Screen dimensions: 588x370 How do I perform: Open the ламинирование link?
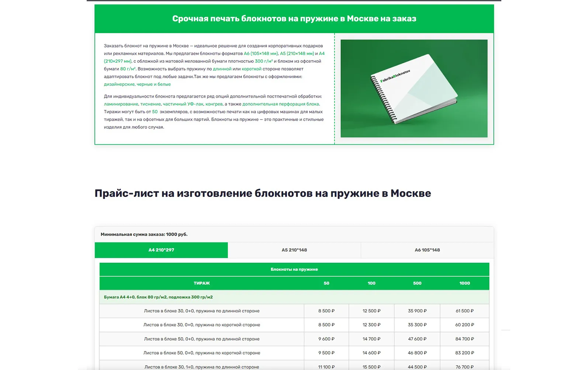coord(121,104)
